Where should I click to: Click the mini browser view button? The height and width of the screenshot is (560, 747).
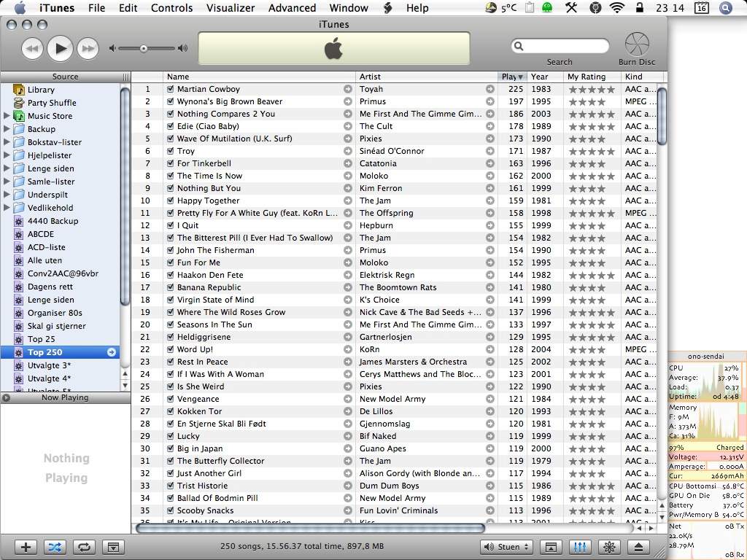click(x=550, y=547)
